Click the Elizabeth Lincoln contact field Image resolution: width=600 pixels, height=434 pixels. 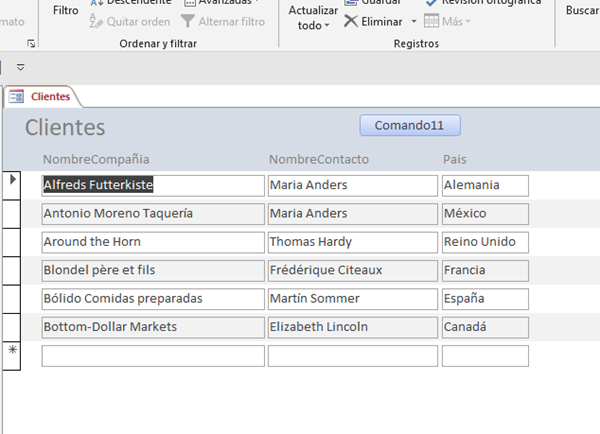353,327
